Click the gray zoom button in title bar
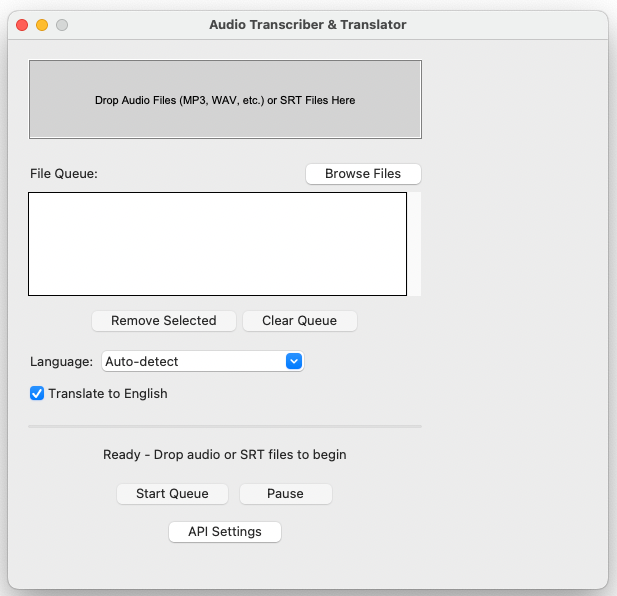617x596 pixels. (62, 25)
